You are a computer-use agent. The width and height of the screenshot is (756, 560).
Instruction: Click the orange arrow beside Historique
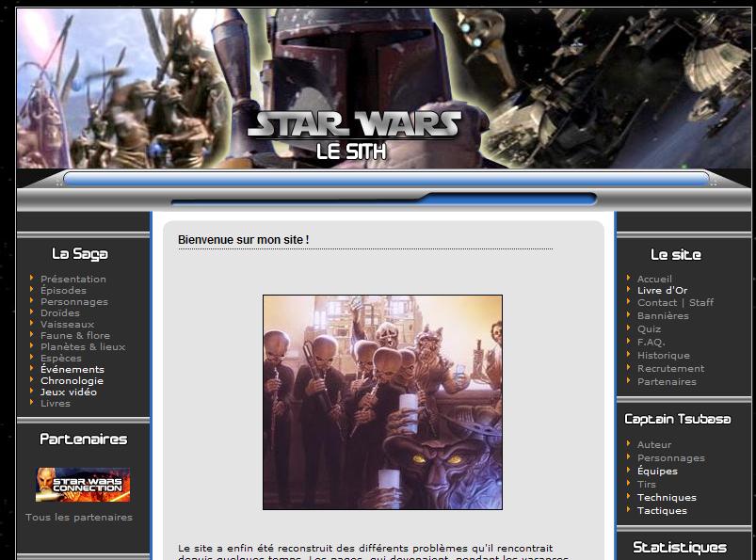629,354
